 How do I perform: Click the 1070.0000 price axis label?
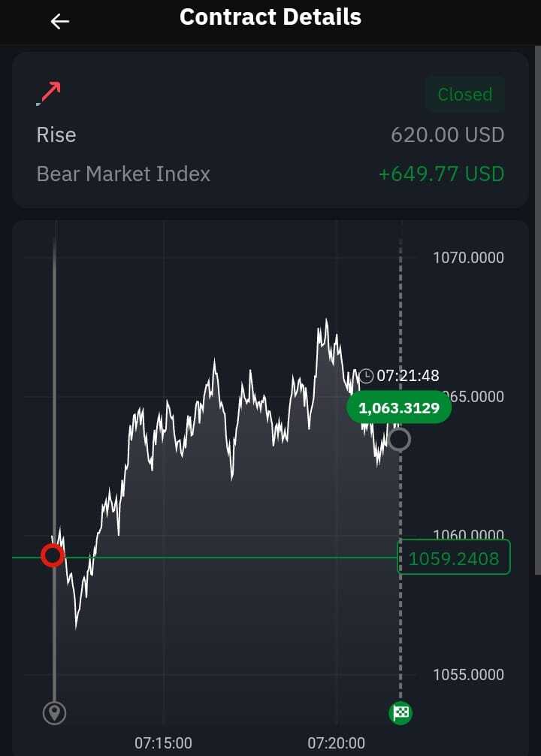(x=469, y=258)
